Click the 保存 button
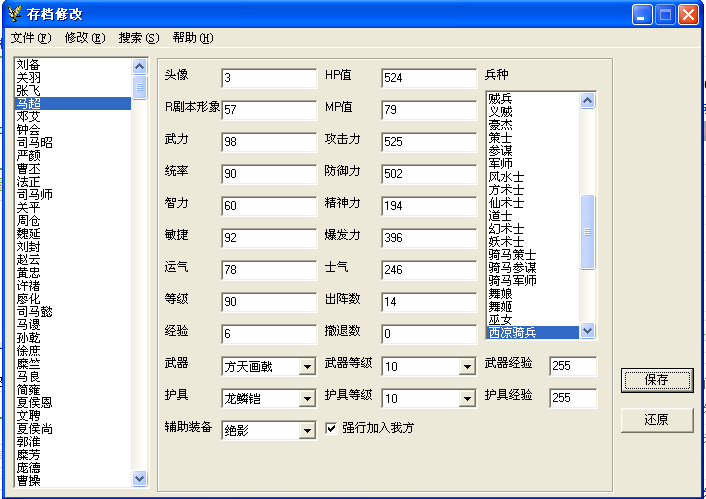Image resolution: width=706 pixels, height=499 pixels. (x=657, y=380)
